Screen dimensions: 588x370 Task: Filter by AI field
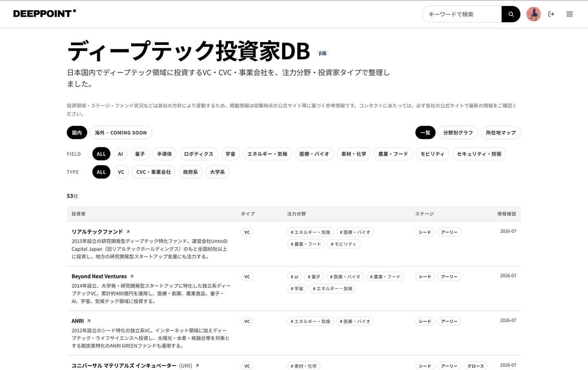(120, 154)
